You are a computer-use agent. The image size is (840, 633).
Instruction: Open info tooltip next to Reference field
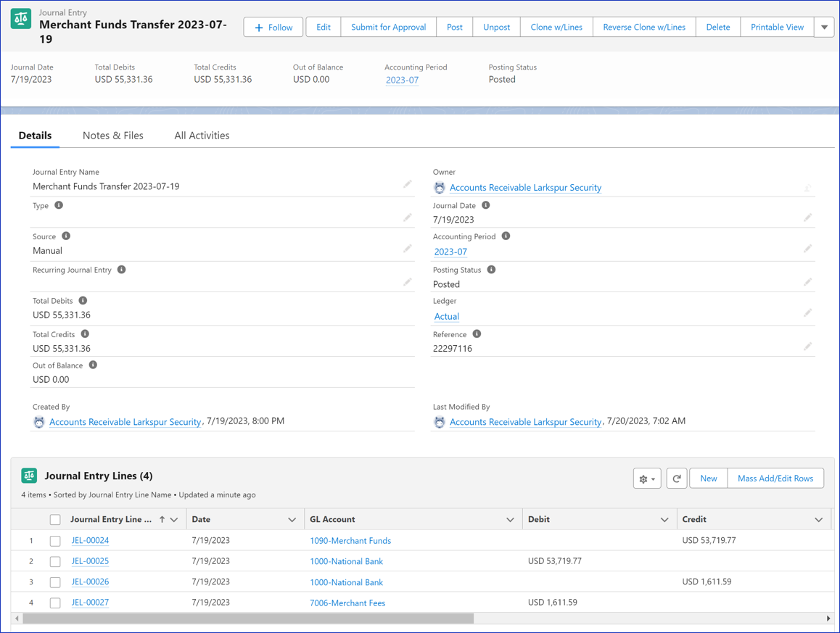pos(477,334)
